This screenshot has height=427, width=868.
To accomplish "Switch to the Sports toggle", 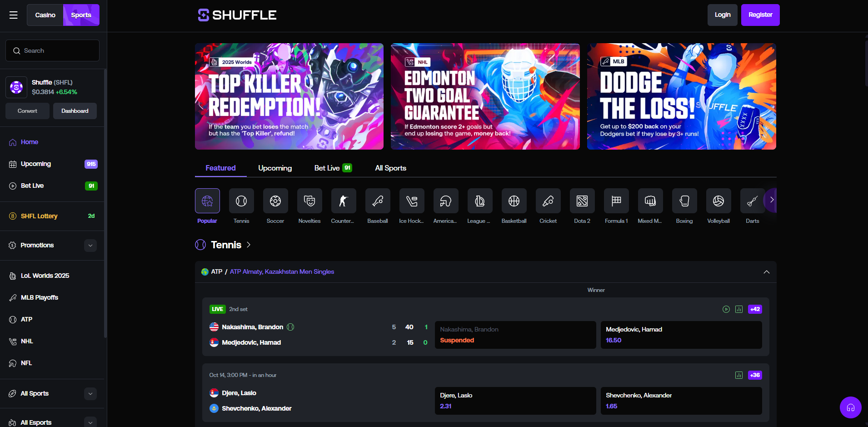I will click(81, 15).
